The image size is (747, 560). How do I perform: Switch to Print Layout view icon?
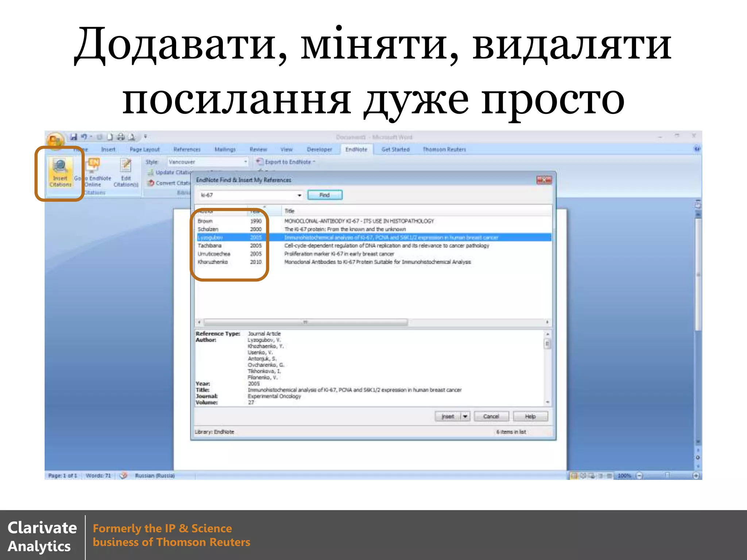[x=574, y=476]
